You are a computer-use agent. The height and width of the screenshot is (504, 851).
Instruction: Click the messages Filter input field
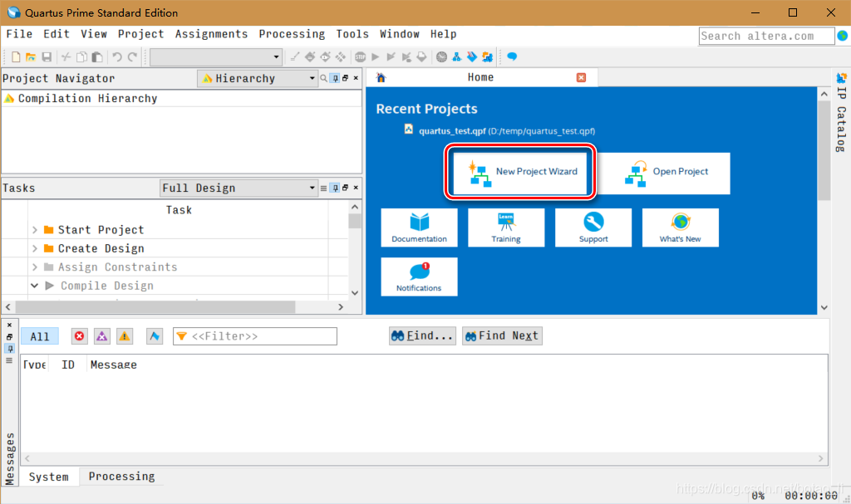[255, 336]
